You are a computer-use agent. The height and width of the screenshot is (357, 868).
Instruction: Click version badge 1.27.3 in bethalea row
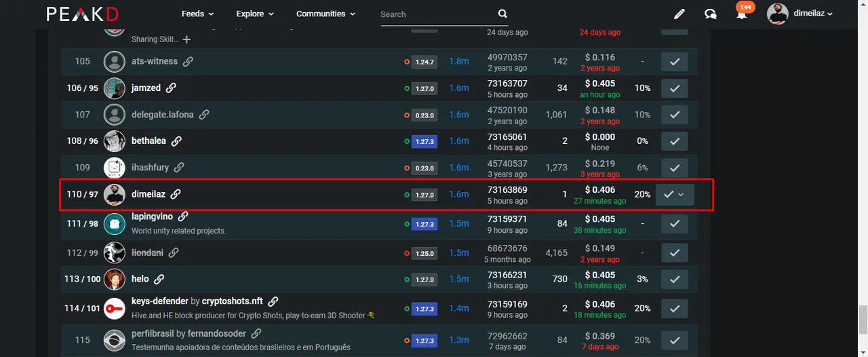pos(425,141)
